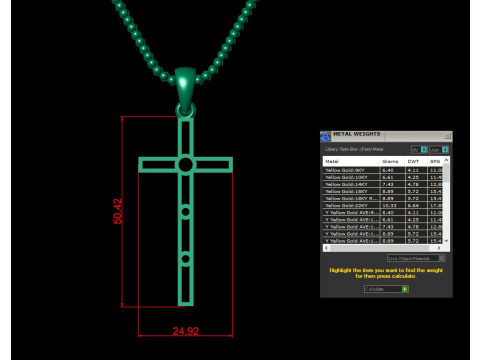480x360 pixels.
Task: Click the Calculate button
Action: (x=386, y=289)
